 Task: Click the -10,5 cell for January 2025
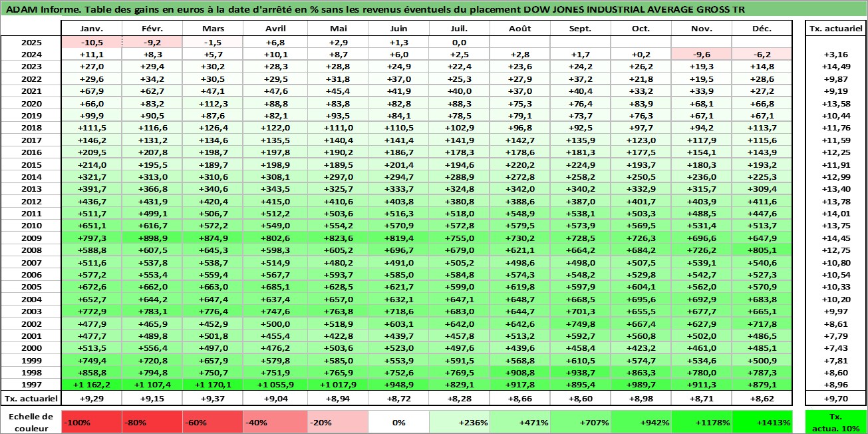tap(91, 42)
